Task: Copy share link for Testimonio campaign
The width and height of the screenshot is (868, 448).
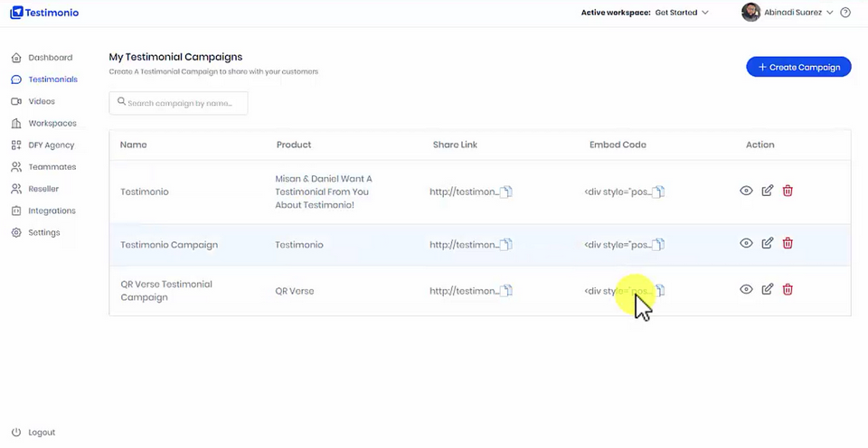Action: tap(506, 191)
